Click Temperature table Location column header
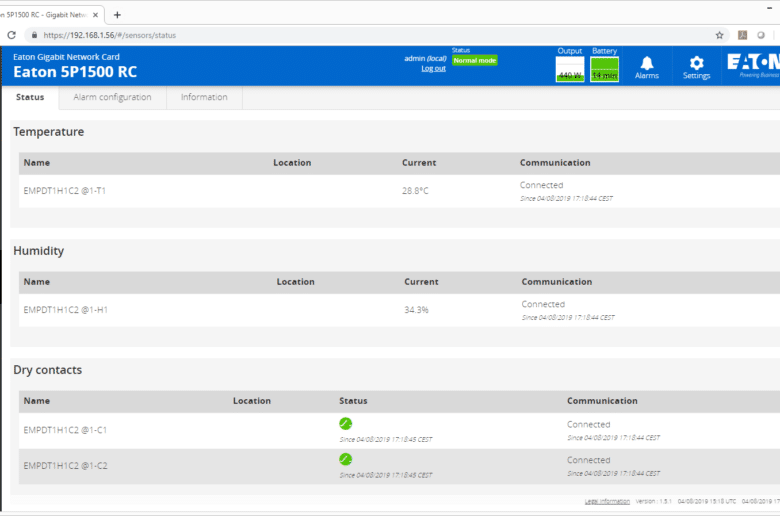The image size is (780, 516). [292, 163]
